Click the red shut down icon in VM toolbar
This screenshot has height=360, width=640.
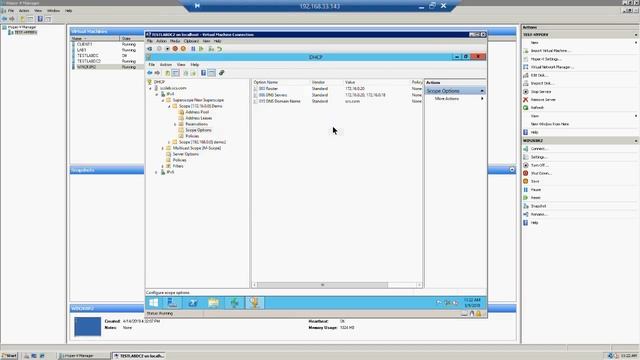(x=175, y=49)
